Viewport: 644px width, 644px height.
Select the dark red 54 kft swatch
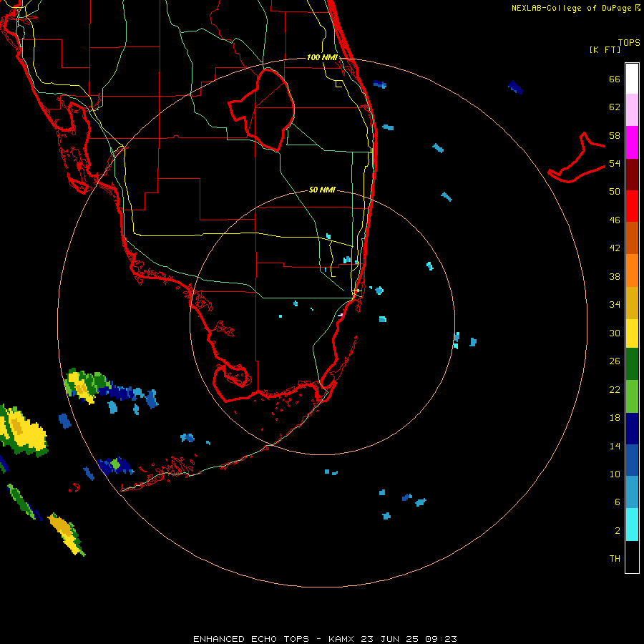(x=632, y=175)
